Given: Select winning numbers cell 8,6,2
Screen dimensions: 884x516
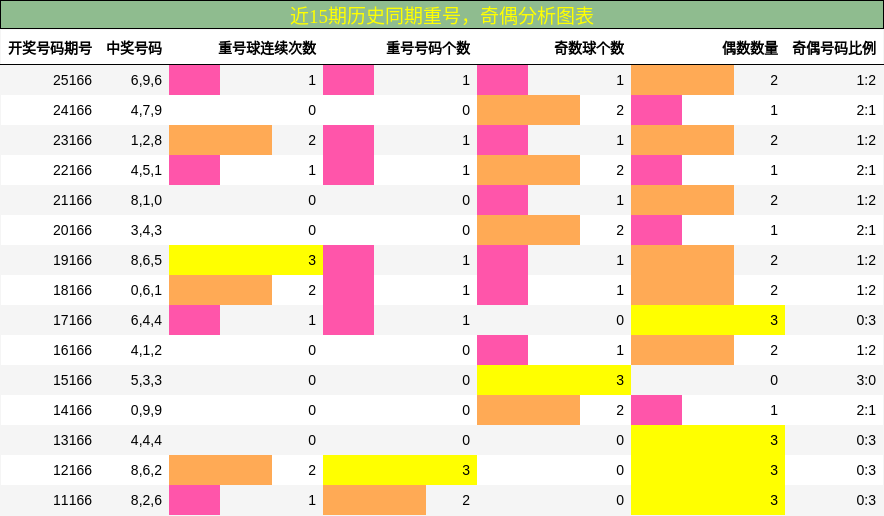Looking at the screenshot, I should [x=146, y=470].
